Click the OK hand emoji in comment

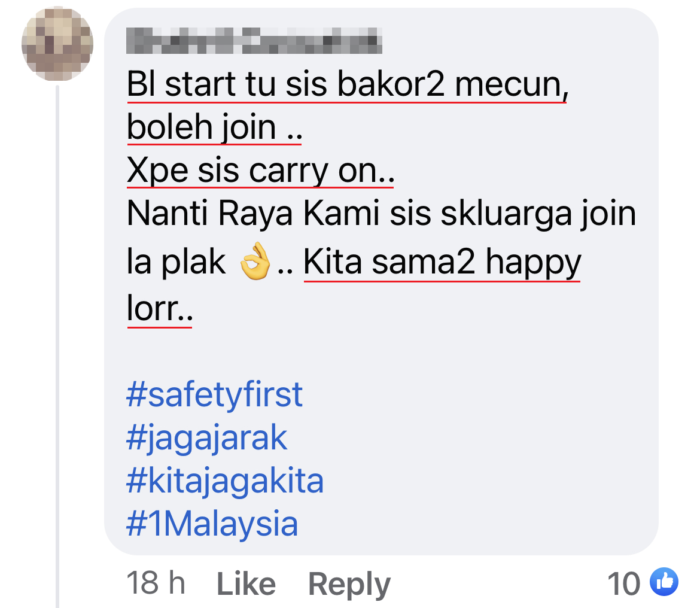(x=255, y=264)
